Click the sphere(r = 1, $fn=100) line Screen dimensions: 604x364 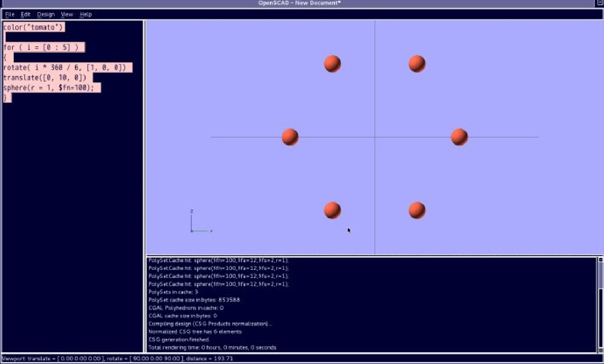pos(48,88)
